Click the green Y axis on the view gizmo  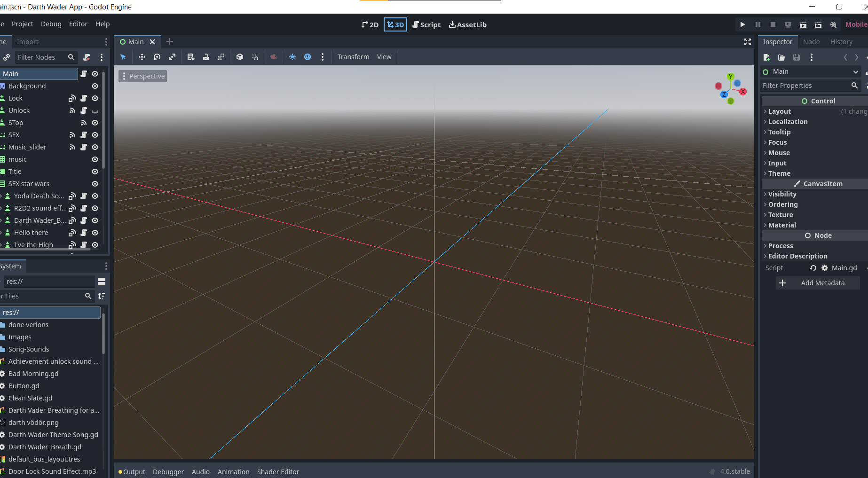(730, 76)
